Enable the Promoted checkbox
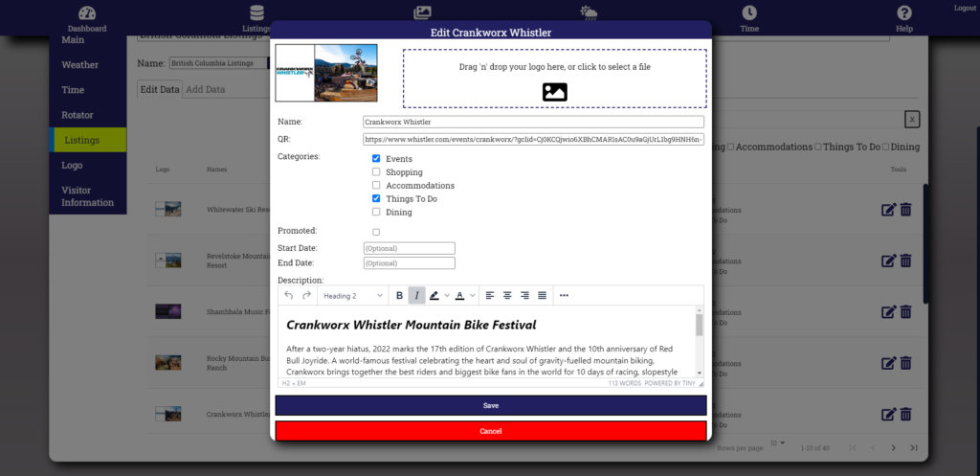980x476 pixels. click(376, 232)
